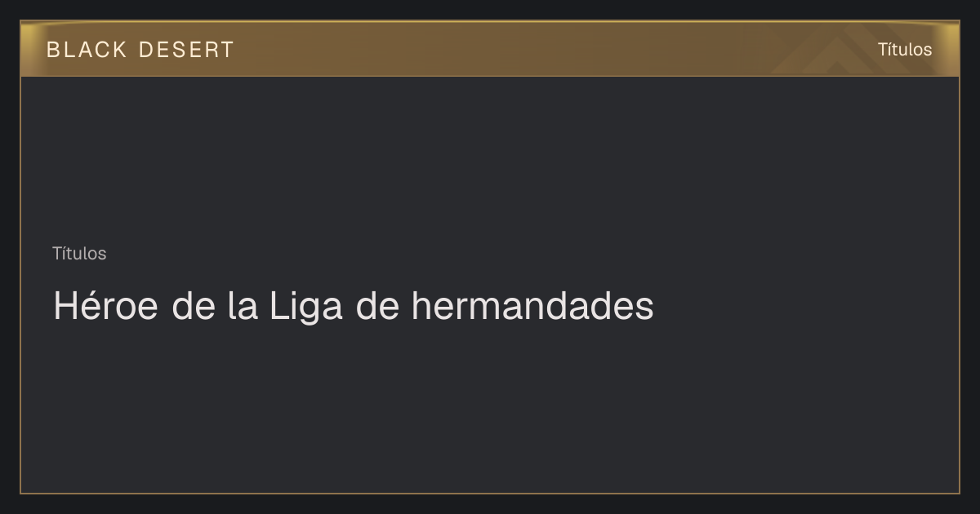Click the BLACK DESERT logo text
Screen dimensions: 980x514
point(140,50)
